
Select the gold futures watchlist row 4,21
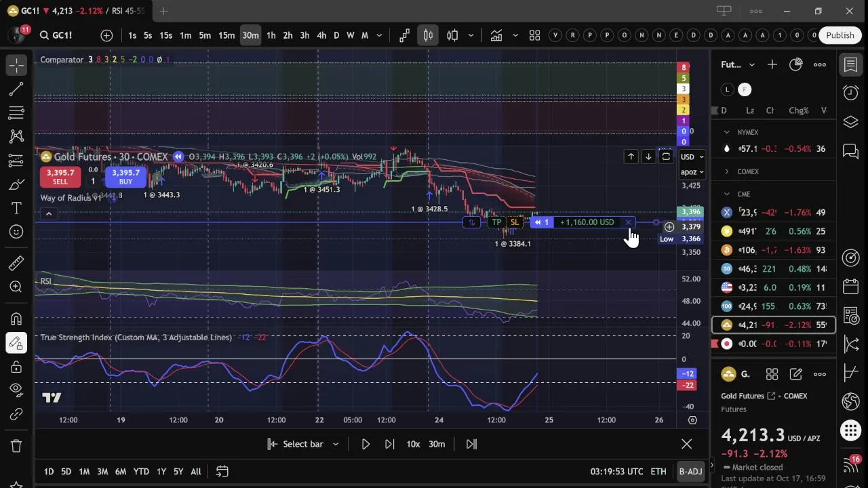click(774, 325)
